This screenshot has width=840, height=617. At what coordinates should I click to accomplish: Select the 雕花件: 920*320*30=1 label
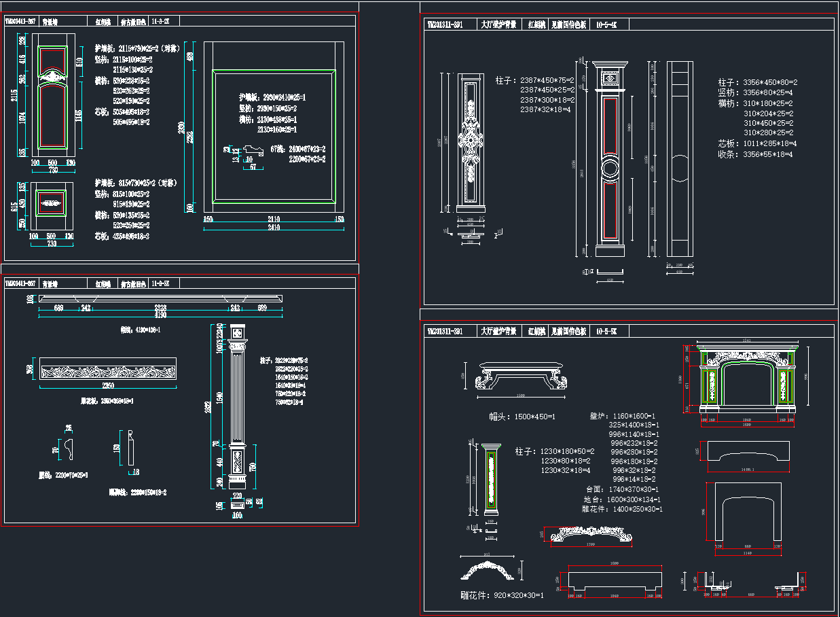(x=502, y=595)
